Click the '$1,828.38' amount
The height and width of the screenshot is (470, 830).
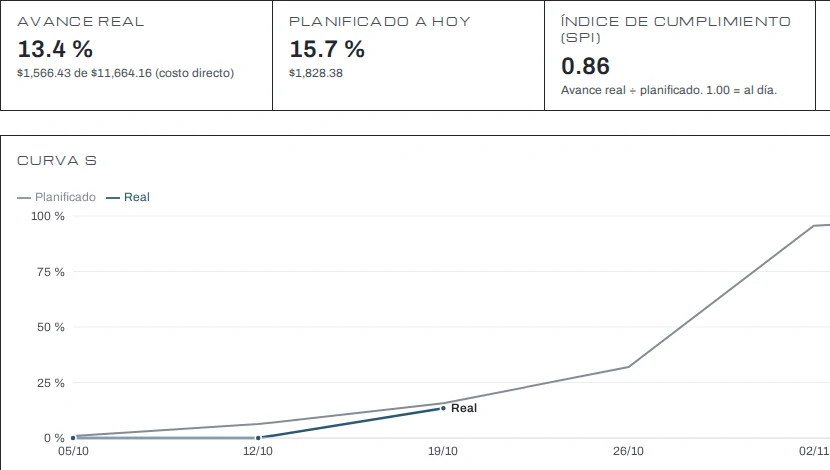[316, 73]
